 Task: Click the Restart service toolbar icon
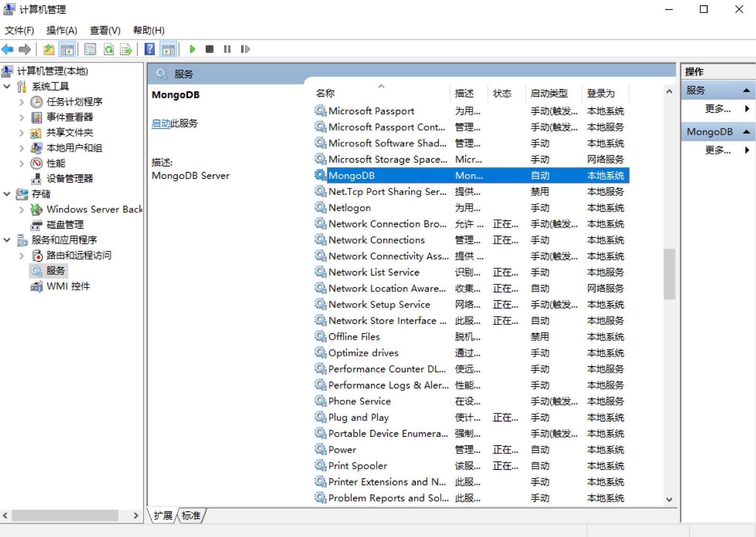point(245,49)
